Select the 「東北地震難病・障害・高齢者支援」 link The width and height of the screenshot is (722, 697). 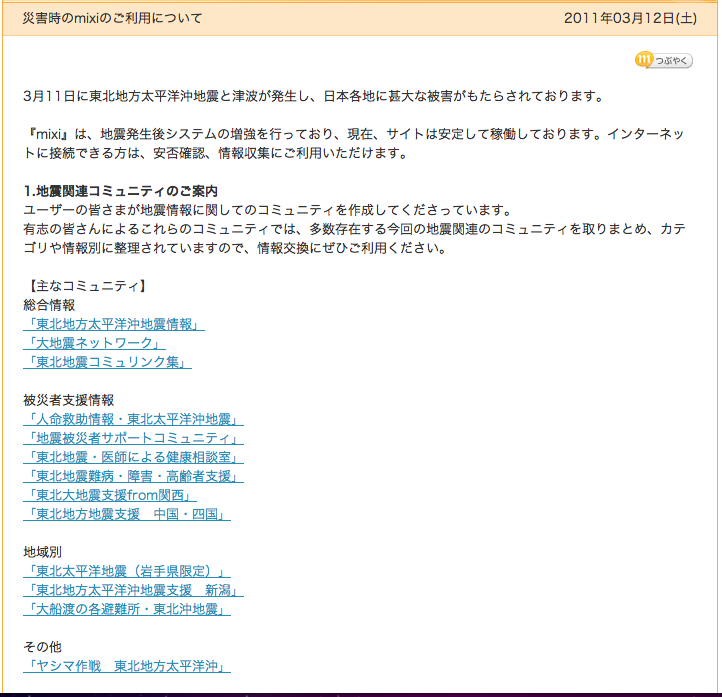pos(133,477)
